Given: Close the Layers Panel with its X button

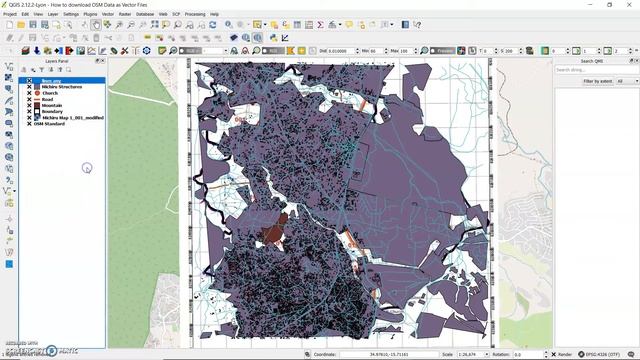Looking at the screenshot, I should 103,61.
